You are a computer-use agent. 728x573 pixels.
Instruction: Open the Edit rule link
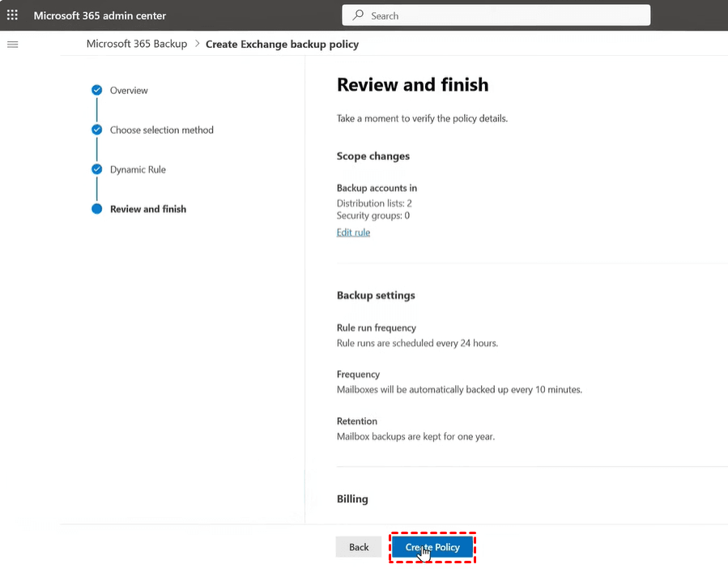[353, 233]
